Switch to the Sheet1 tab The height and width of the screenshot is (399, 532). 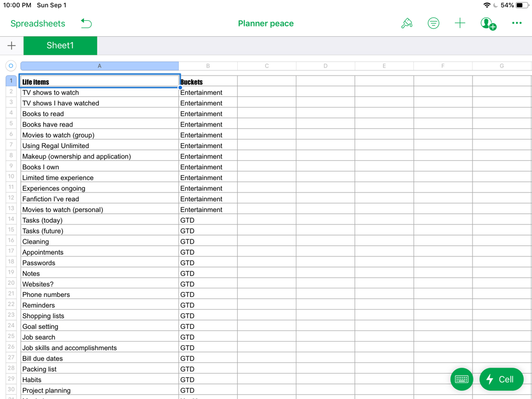[x=60, y=46]
